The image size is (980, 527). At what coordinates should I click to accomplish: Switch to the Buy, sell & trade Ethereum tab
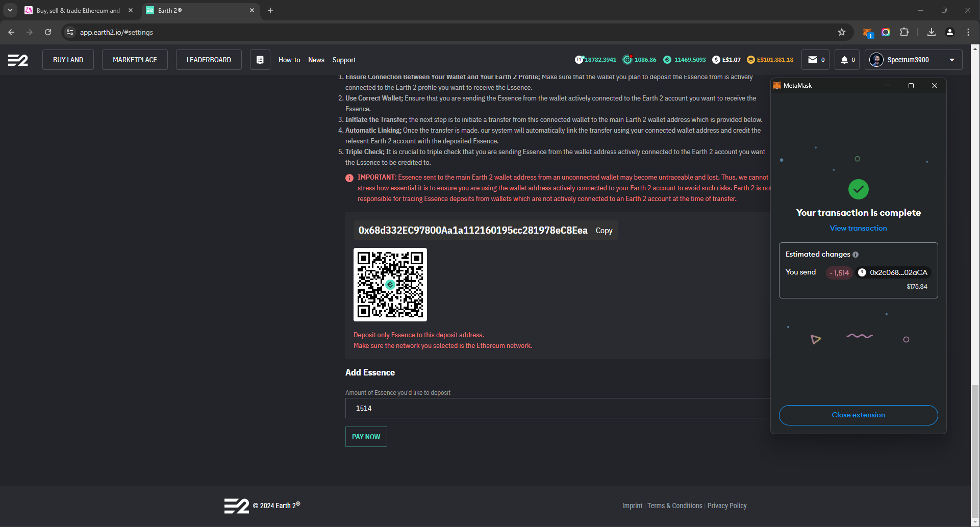pyautogui.click(x=78, y=10)
